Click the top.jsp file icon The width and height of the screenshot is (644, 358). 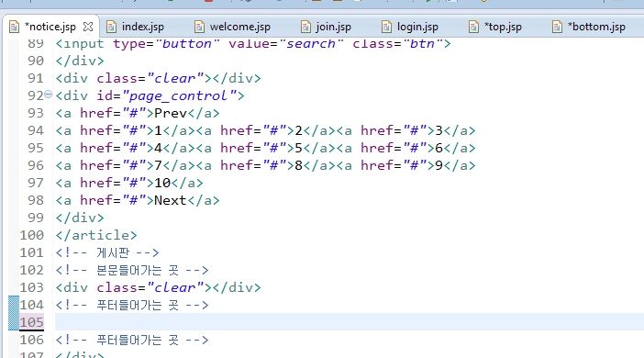point(473,28)
